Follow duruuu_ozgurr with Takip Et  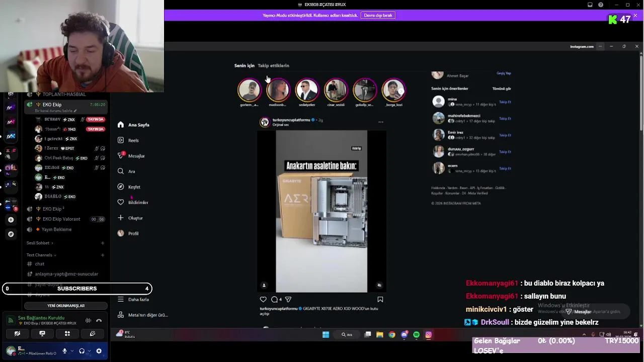[x=505, y=152]
